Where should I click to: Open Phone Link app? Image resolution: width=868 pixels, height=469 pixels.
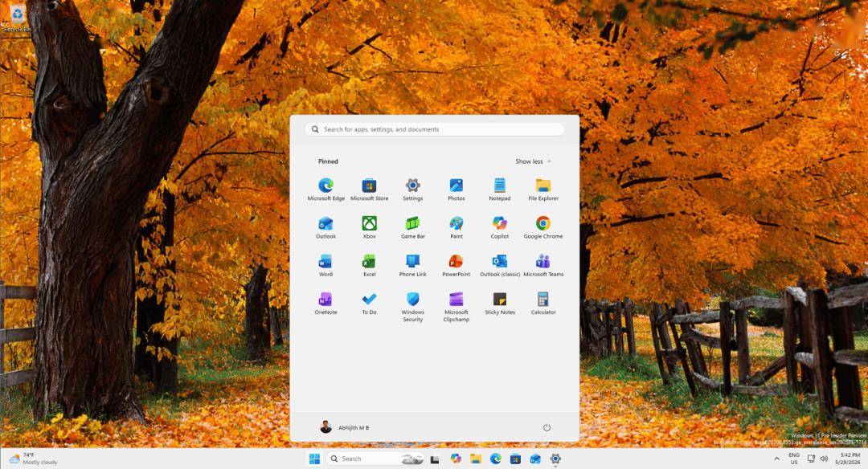tap(413, 266)
